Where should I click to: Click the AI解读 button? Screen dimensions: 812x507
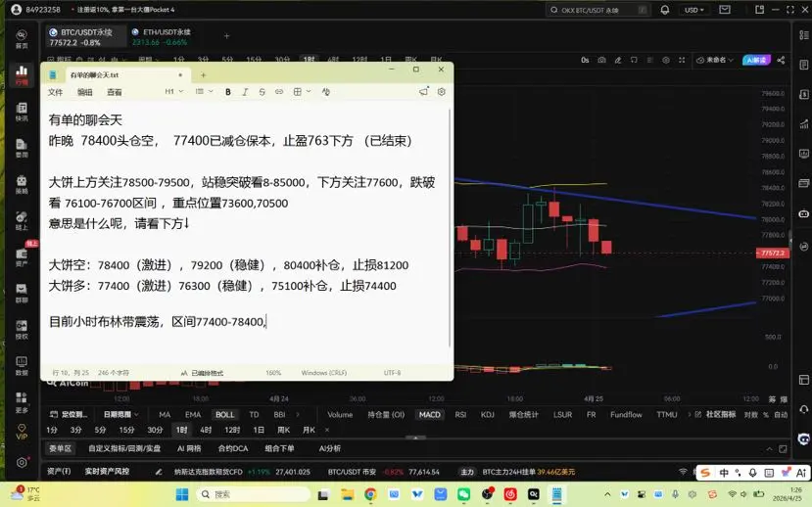pos(756,60)
